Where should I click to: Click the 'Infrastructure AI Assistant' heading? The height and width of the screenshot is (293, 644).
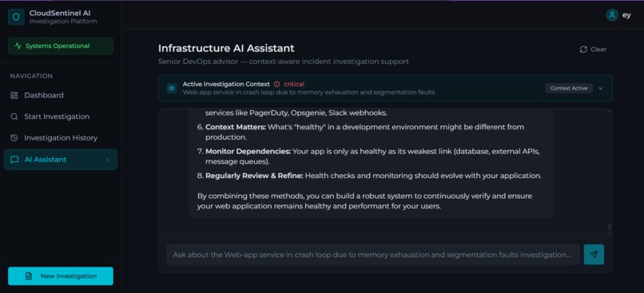pyautogui.click(x=226, y=49)
